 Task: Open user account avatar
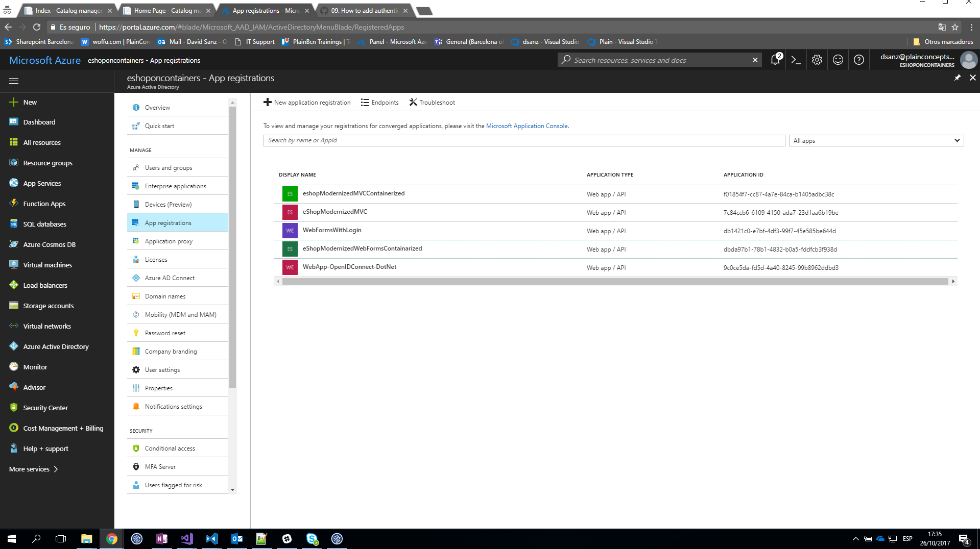(968, 60)
